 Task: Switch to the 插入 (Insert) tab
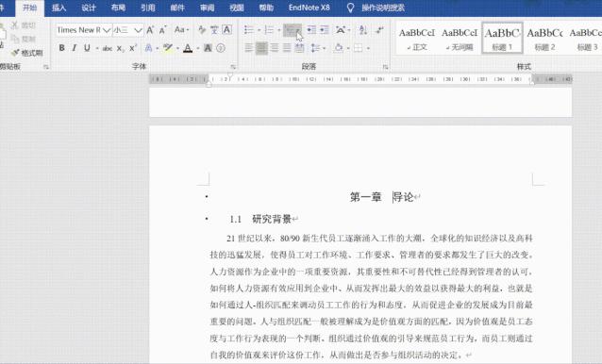59,8
